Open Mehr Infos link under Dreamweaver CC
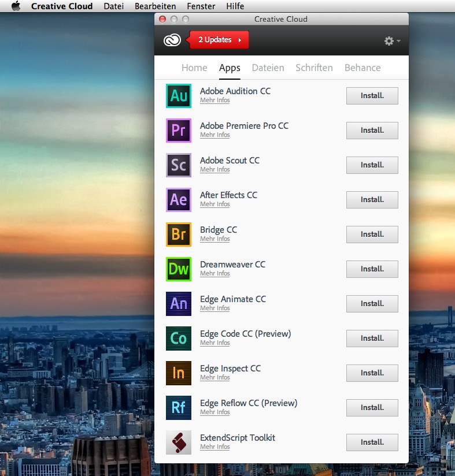The image size is (455, 476). point(214,274)
